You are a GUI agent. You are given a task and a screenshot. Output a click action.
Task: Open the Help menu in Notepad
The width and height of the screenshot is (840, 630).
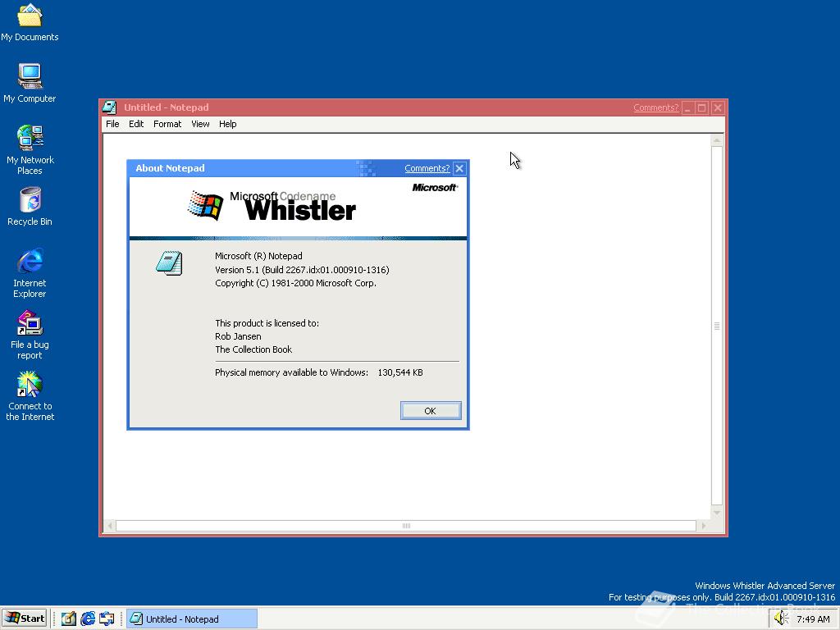(228, 124)
